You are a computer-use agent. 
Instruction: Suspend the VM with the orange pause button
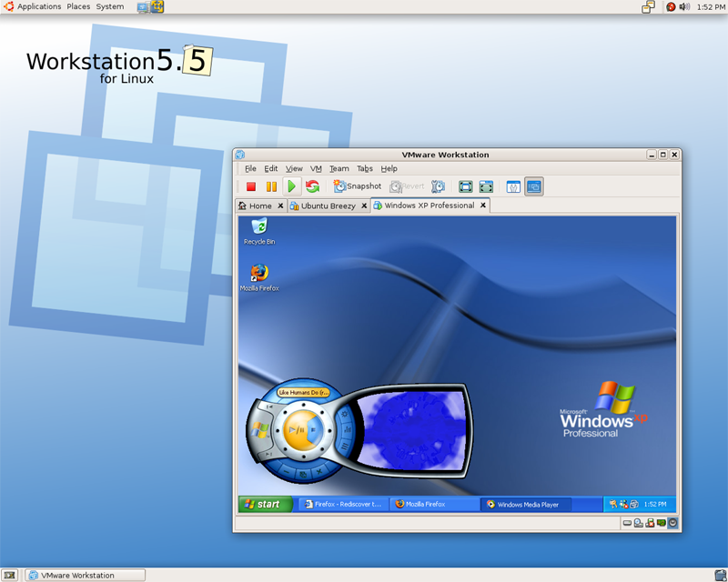coord(271,186)
